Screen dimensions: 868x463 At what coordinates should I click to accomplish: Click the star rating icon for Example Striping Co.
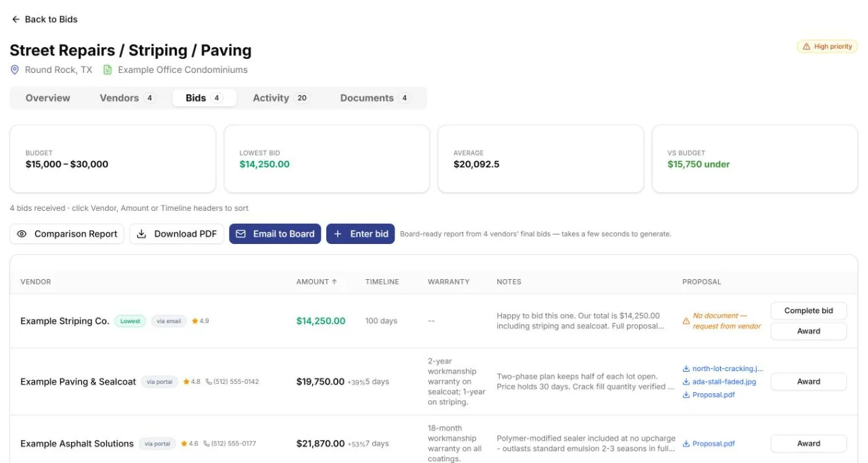pyautogui.click(x=195, y=321)
